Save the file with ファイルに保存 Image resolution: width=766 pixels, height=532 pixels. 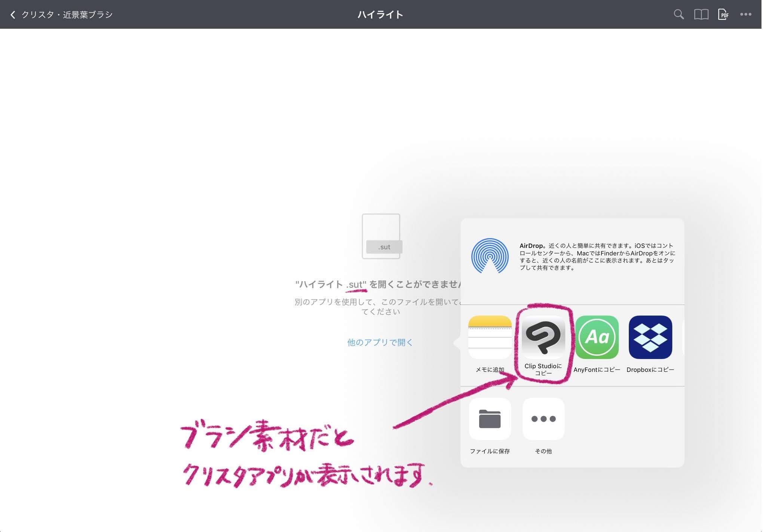pyautogui.click(x=490, y=419)
